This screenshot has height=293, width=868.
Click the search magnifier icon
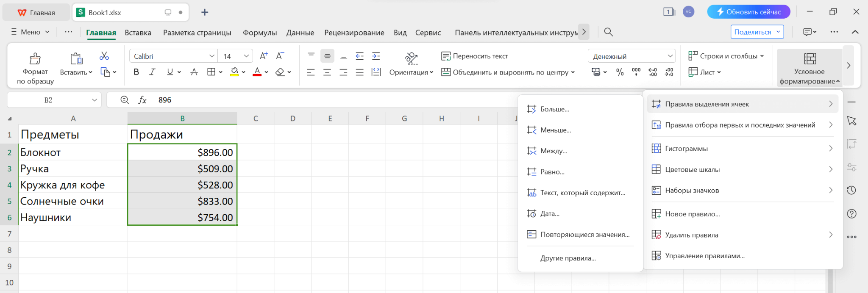point(608,32)
